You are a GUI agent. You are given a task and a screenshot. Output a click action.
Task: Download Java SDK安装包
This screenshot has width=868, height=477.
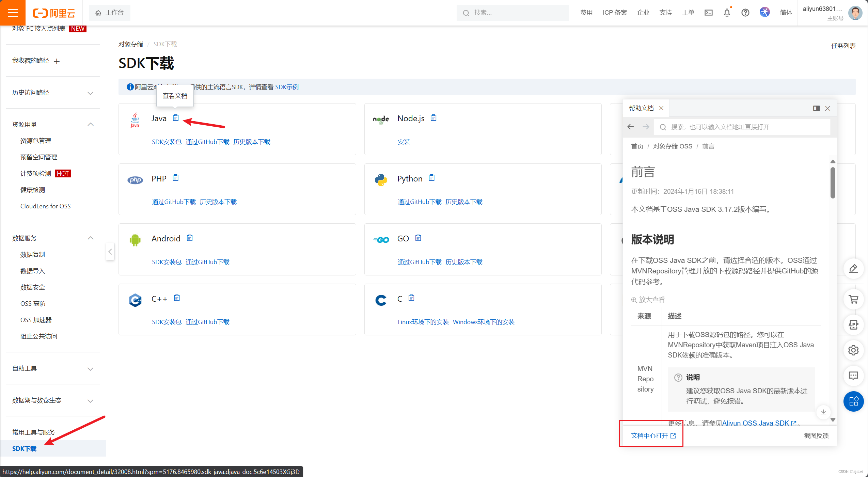(167, 142)
